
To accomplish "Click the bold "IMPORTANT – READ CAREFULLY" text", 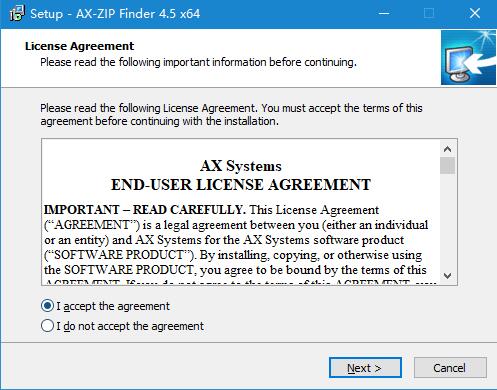I will pyautogui.click(x=145, y=210).
